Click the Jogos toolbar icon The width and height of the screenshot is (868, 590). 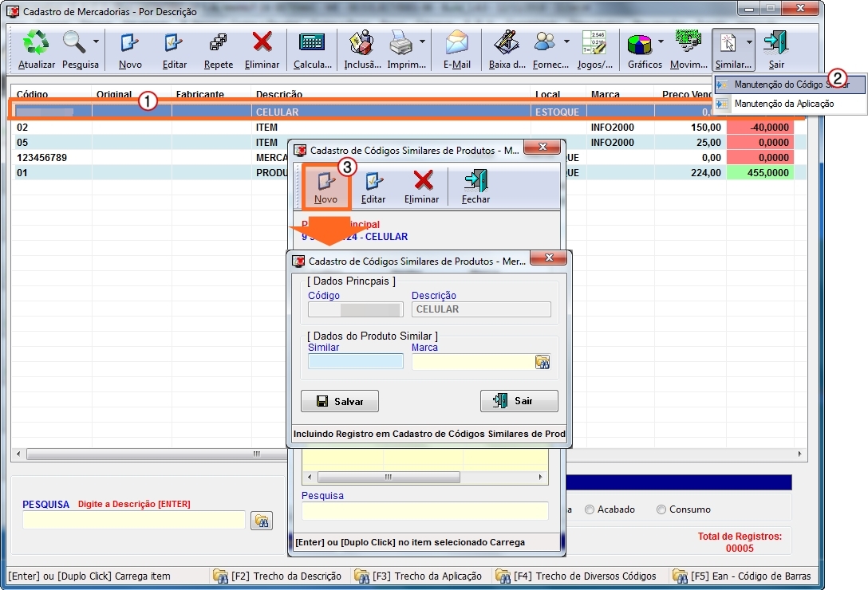(594, 44)
